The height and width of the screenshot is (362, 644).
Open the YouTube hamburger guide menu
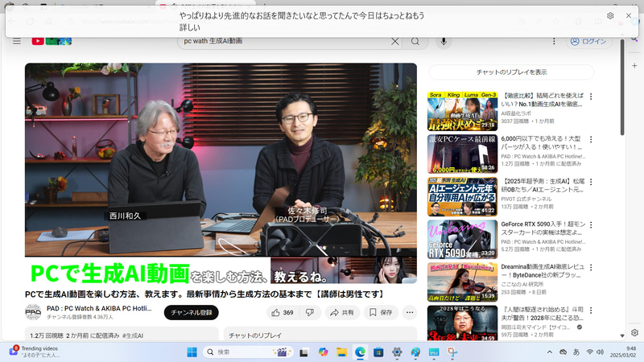coord(16,41)
